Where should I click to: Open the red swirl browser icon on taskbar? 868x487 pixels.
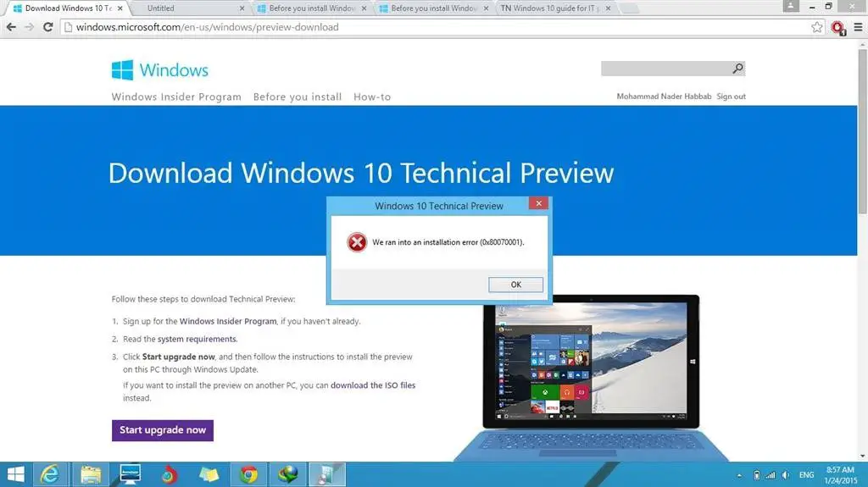170,475
